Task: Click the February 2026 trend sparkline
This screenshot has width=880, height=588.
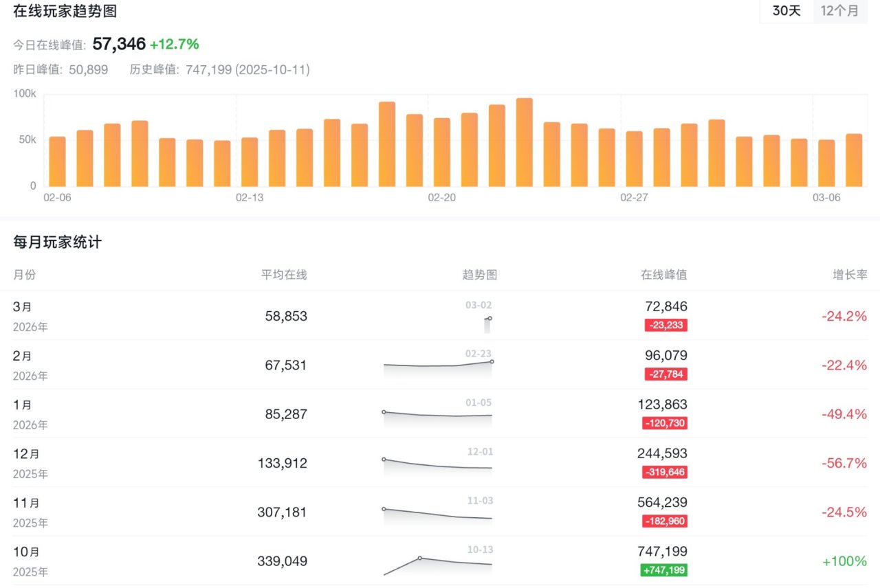Action: click(438, 364)
